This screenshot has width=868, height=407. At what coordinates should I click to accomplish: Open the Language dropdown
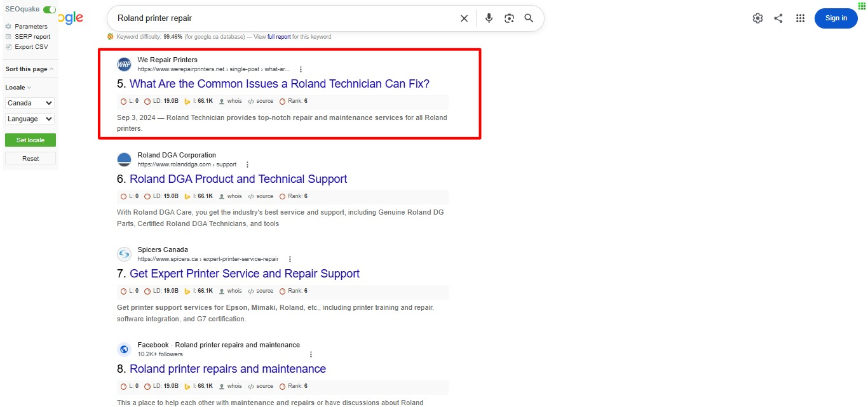[x=31, y=119]
